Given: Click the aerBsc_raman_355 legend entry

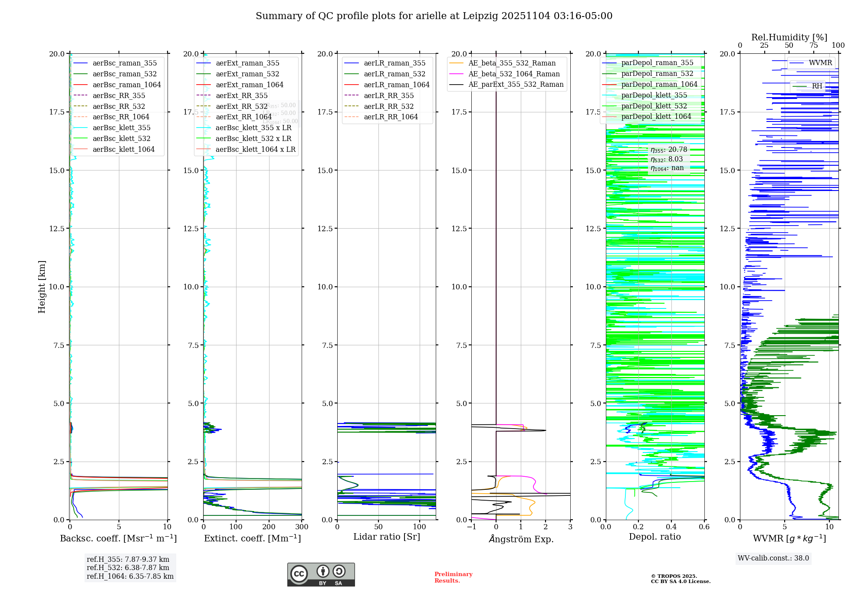Looking at the screenshot, I should pos(125,63).
